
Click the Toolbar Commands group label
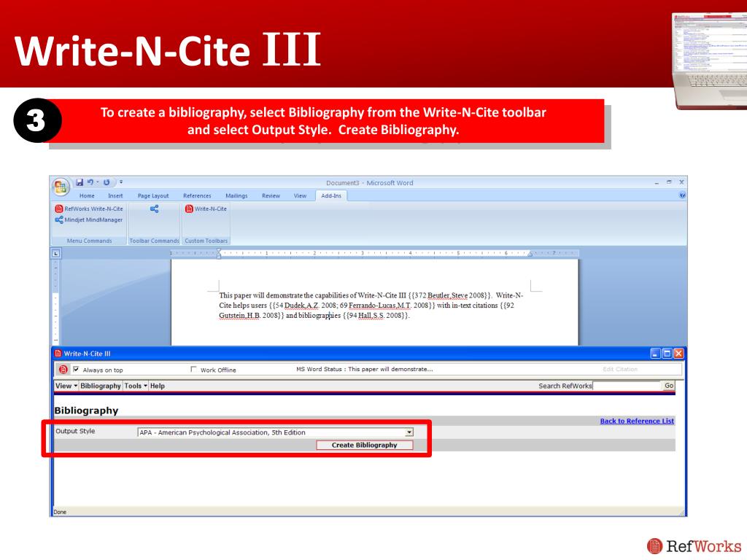click(155, 241)
